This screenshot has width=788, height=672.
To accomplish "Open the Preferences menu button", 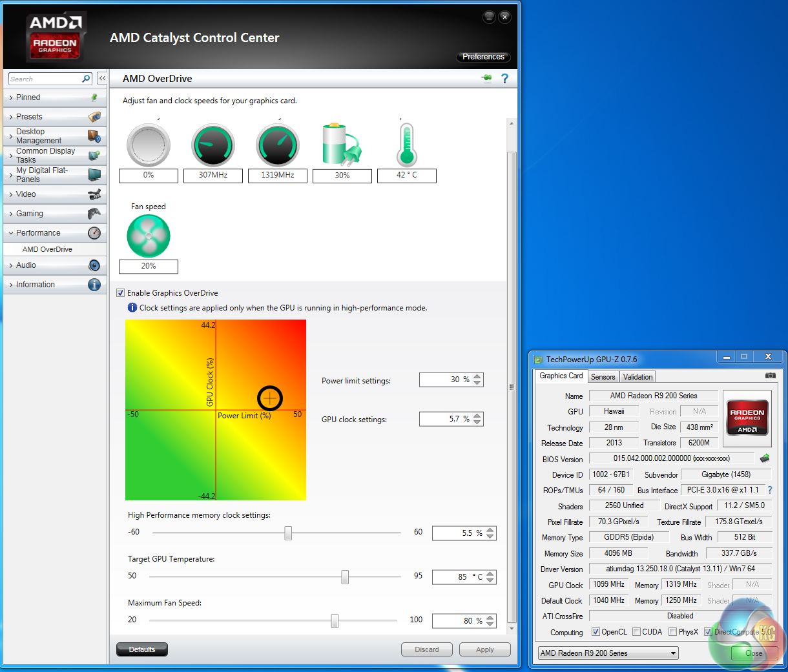I will (x=483, y=57).
